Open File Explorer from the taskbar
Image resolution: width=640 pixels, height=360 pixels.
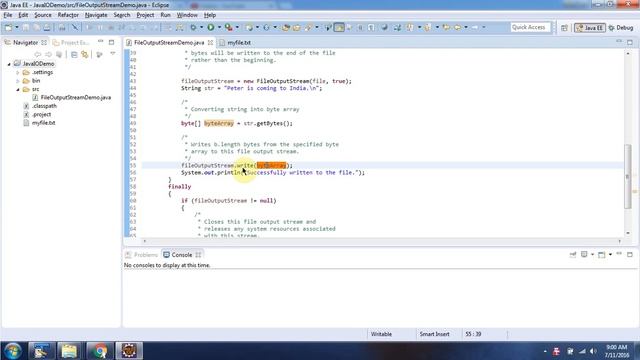[69, 351]
